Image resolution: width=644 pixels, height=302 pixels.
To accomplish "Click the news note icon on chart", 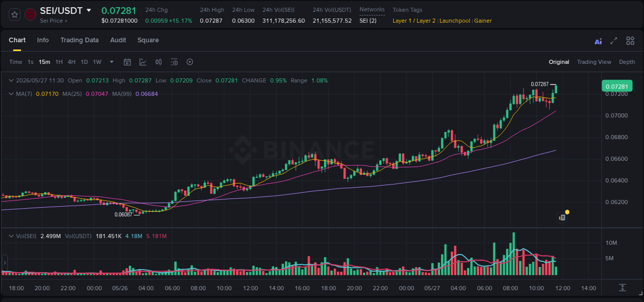I will pyautogui.click(x=563, y=217).
